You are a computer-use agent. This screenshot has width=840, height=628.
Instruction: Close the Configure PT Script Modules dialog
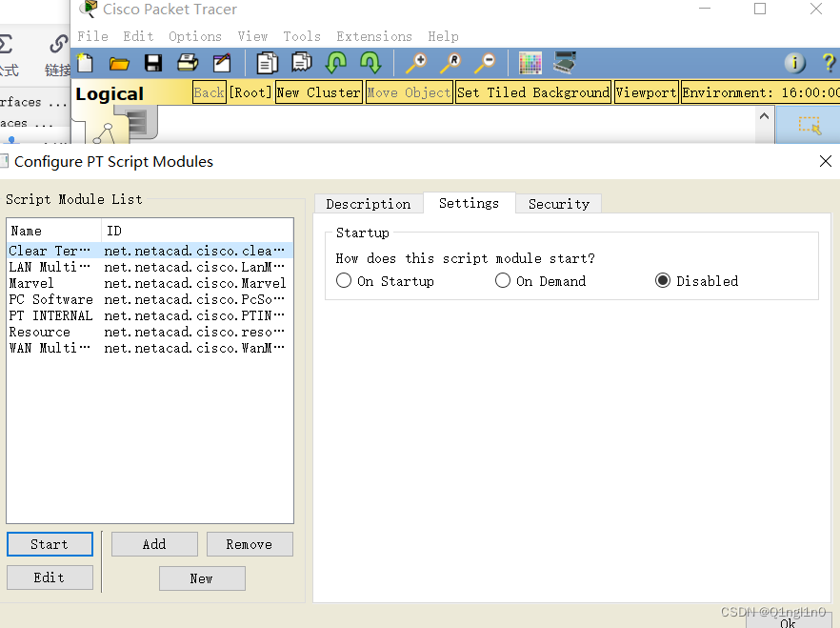pos(826,161)
